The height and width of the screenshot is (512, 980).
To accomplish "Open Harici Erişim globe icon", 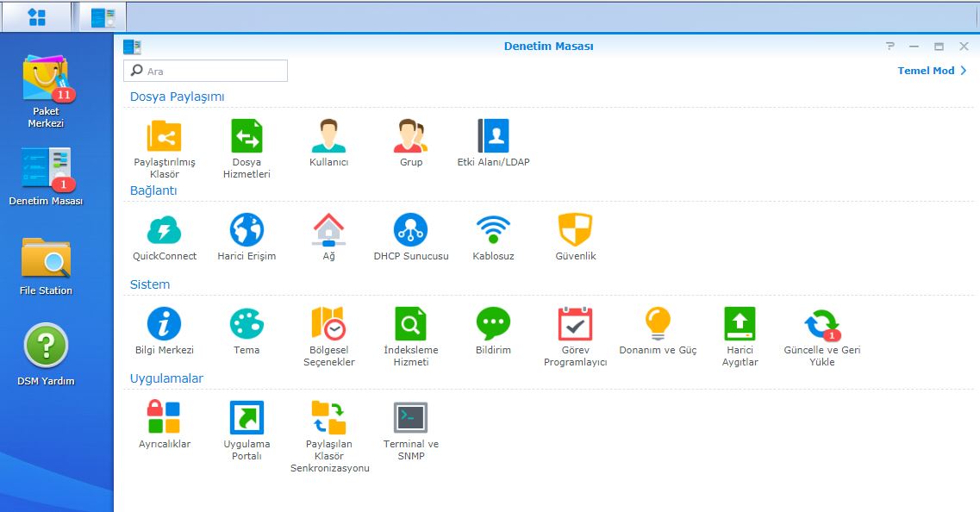I will [247, 230].
